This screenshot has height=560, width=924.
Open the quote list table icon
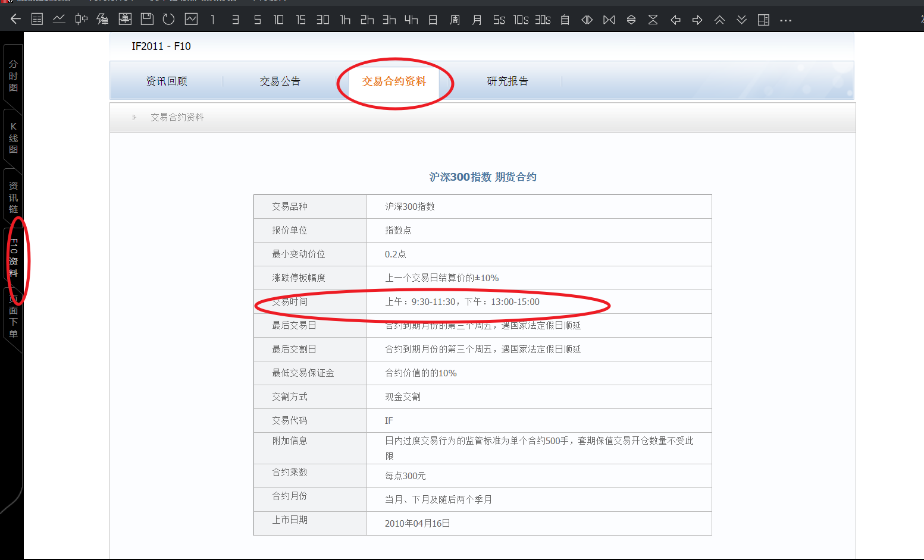37,20
